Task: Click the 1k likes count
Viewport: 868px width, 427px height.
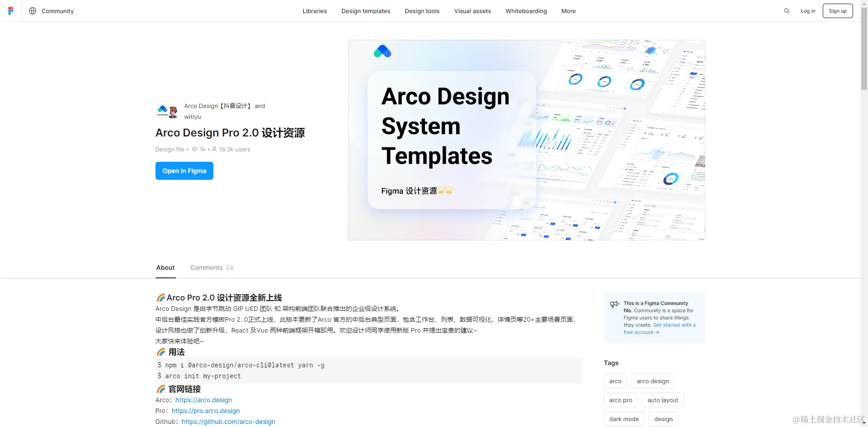Action: tap(203, 149)
